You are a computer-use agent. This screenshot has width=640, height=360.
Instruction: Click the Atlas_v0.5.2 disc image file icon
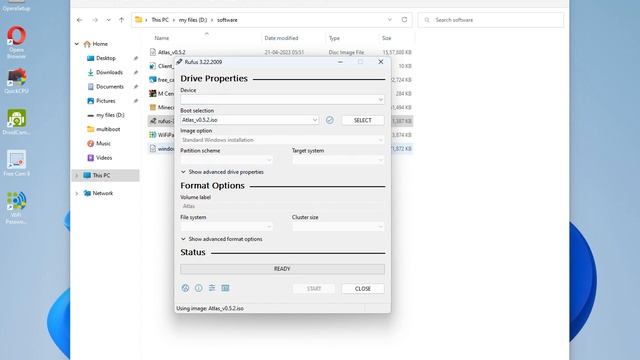tap(153, 52)
